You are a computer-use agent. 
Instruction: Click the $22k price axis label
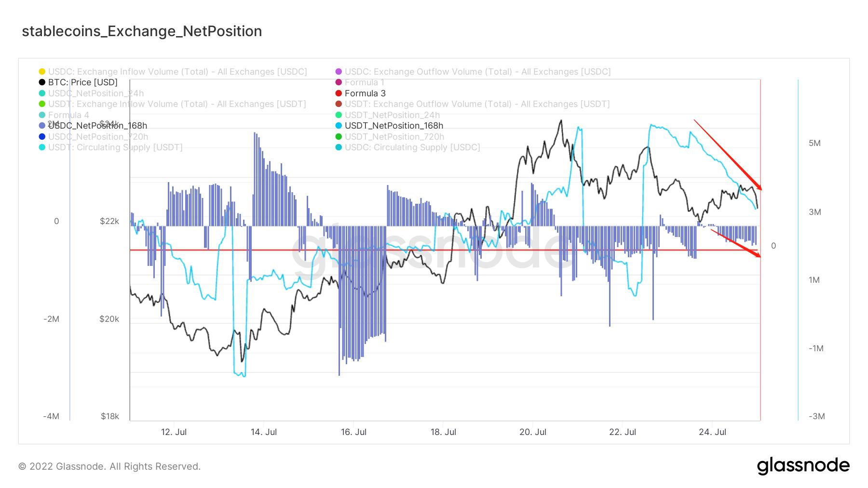[109, 221]
